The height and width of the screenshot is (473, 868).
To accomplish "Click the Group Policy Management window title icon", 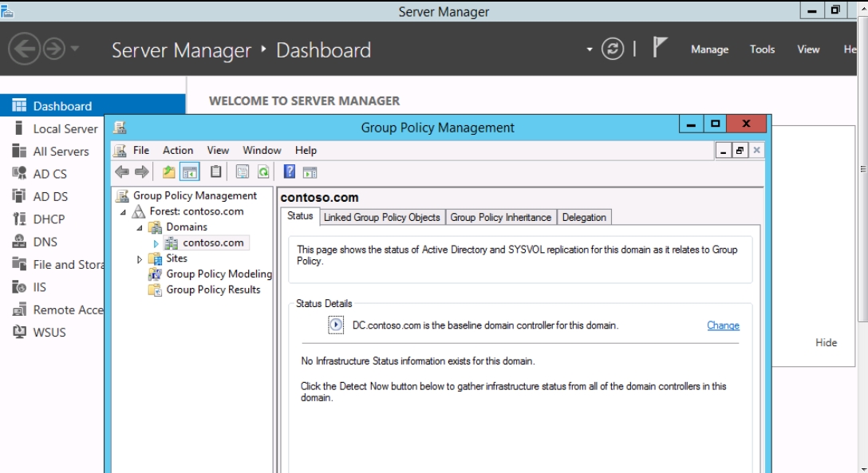I will pos(120,128).
